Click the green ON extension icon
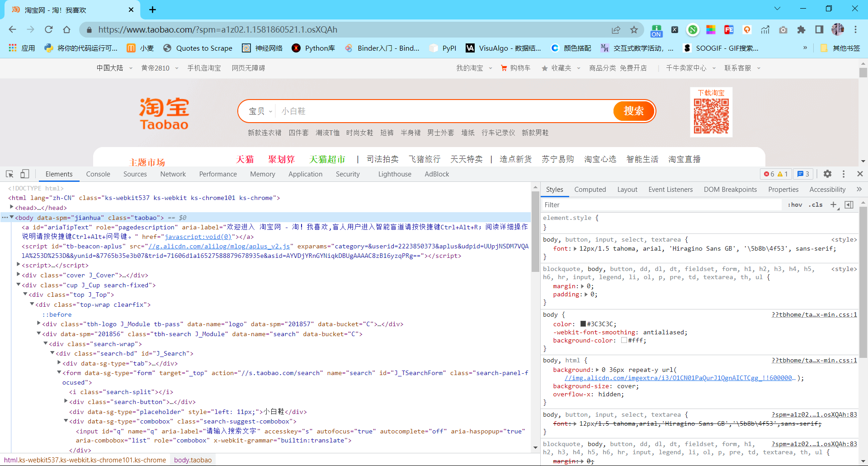The height and width of the screenshot is (466, 868). (656, 30)
